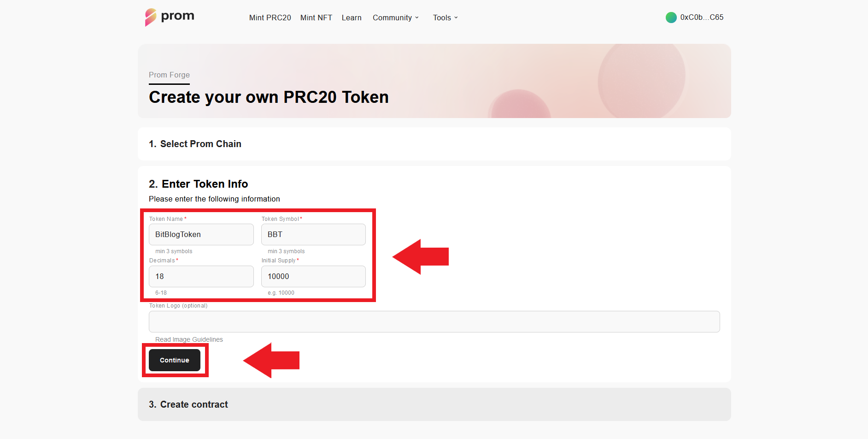Click the Token Name input field
The width and height of the screenshot is (868, 439).
(201, 234)
